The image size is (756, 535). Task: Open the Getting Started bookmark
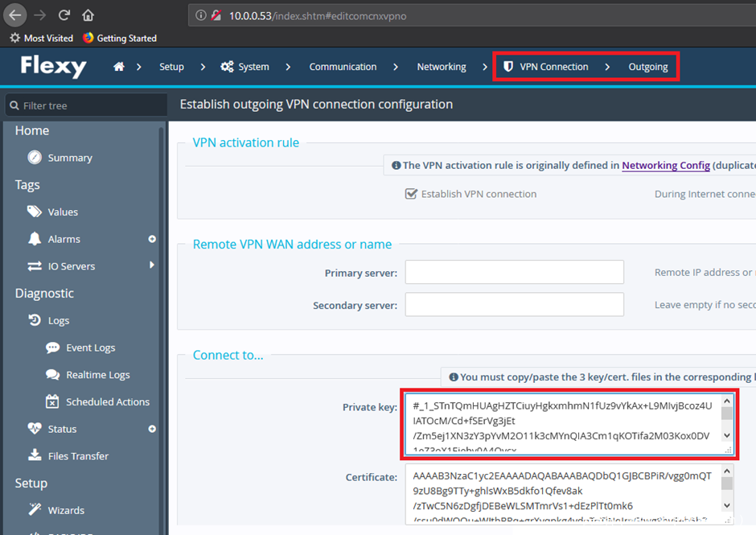[119, 38]
